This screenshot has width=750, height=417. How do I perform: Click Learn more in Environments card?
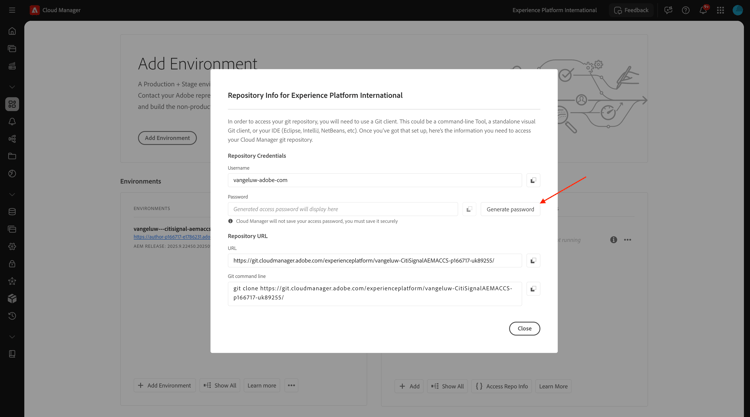pos(262,385)
